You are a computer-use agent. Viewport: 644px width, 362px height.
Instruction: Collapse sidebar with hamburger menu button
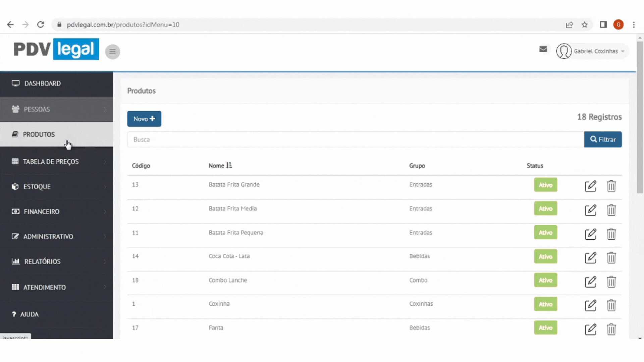112,52
